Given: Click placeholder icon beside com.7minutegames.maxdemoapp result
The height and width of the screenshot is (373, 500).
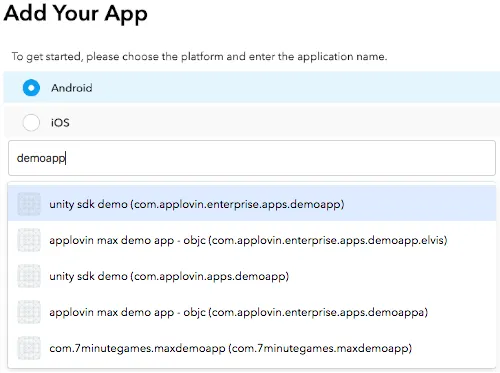Looking at the screenshot, I should [29, 348].
